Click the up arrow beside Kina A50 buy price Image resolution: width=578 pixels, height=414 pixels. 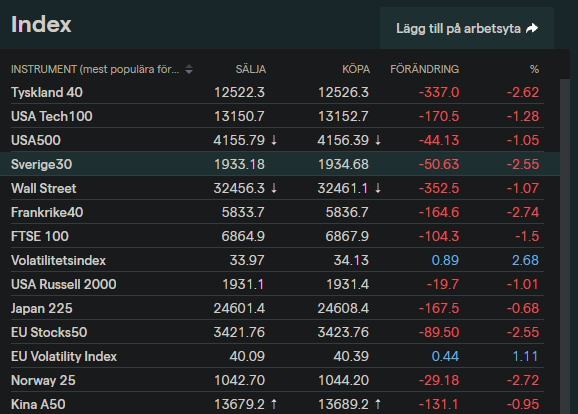(x=378, y=404)
